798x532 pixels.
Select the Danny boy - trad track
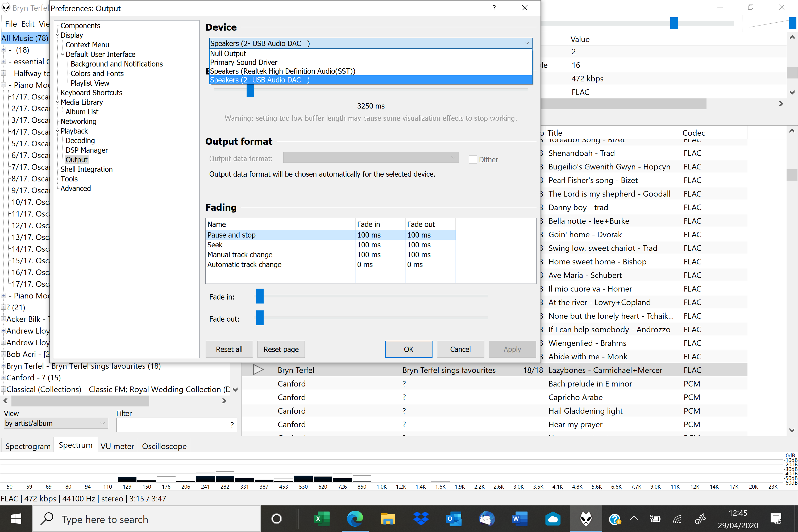coord(578,207)
